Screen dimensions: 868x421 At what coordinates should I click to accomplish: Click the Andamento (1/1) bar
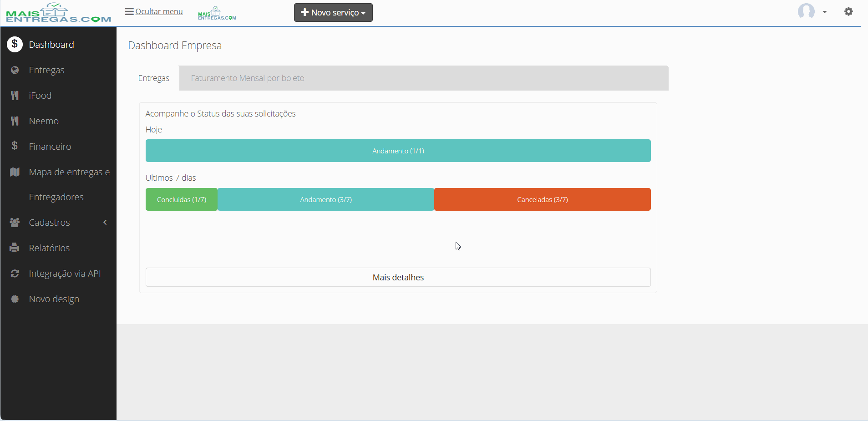pyautogui.click(x=398, y=151)
